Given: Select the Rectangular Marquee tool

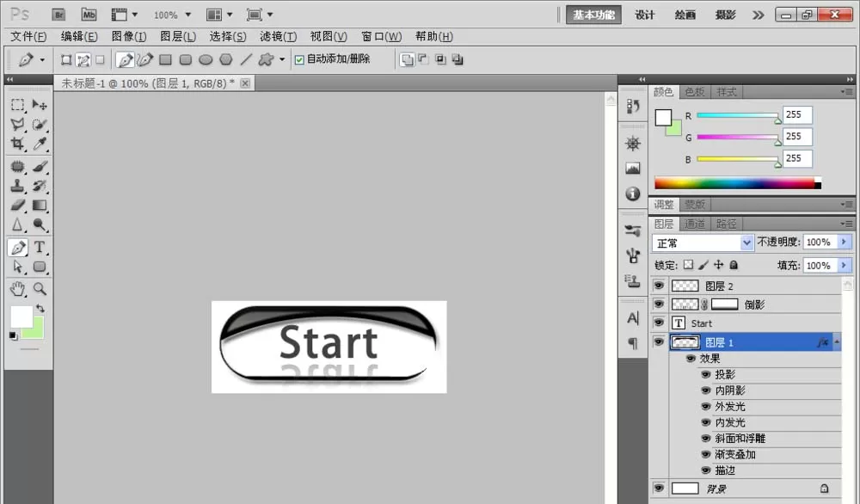Looking at the screenshot, I should click(17, 105).
